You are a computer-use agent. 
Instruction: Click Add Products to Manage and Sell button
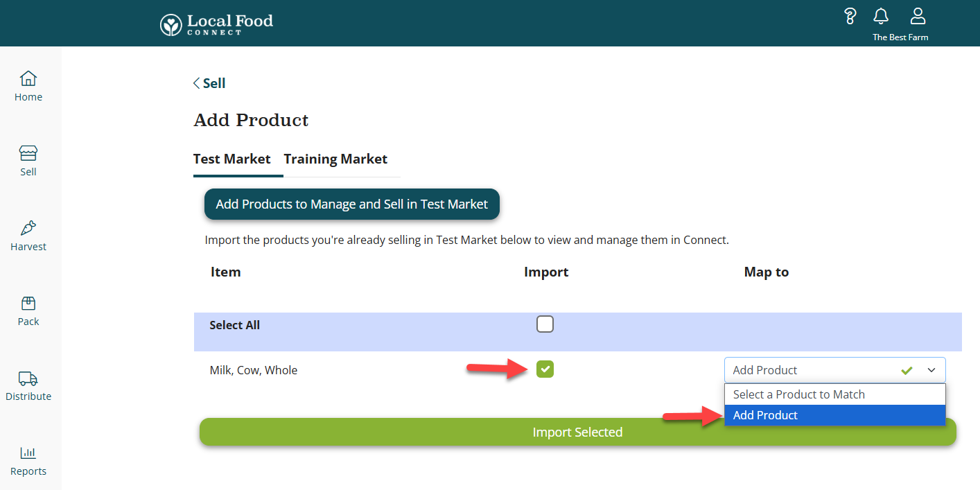pos(351,204)
